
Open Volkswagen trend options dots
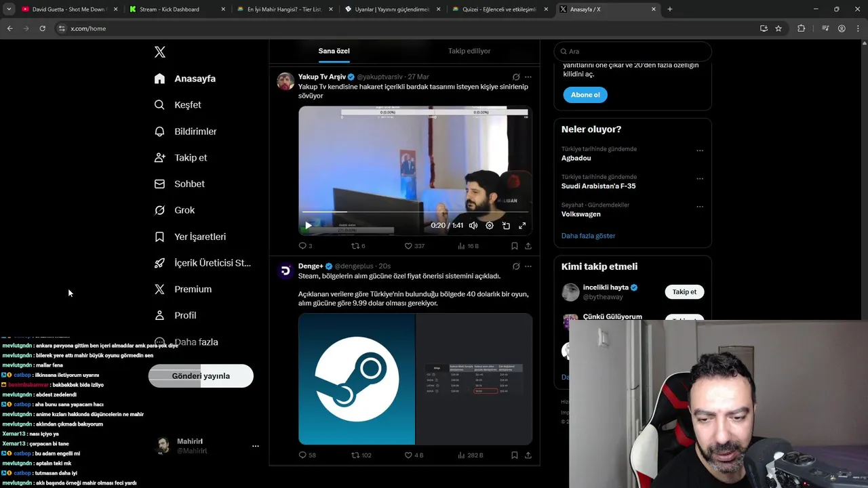tap(700, 207)
